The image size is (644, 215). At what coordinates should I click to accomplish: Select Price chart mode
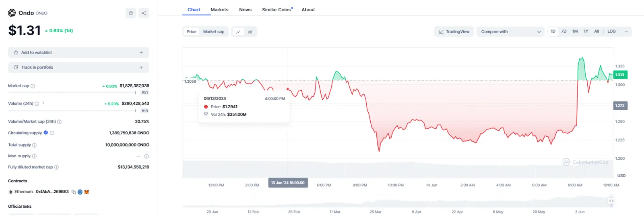(x=192, y=31)
